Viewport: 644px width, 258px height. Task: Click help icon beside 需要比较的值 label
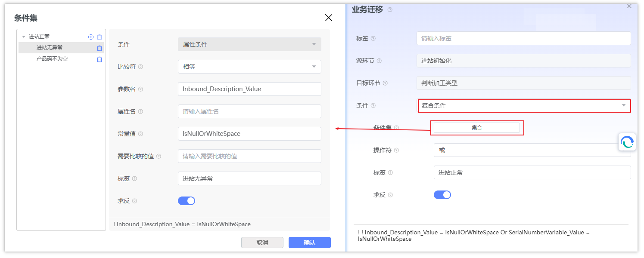pyautogui.click(x=159, y=157)
